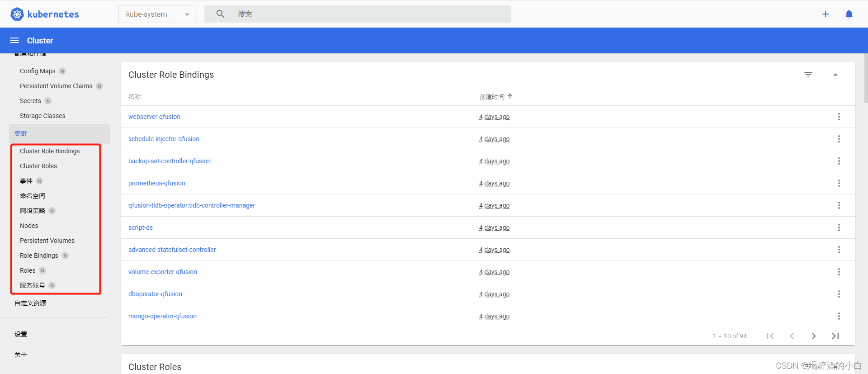Open Secrets in sidebar
Viewport: 868px width, 374px height.
click(30, 101)
